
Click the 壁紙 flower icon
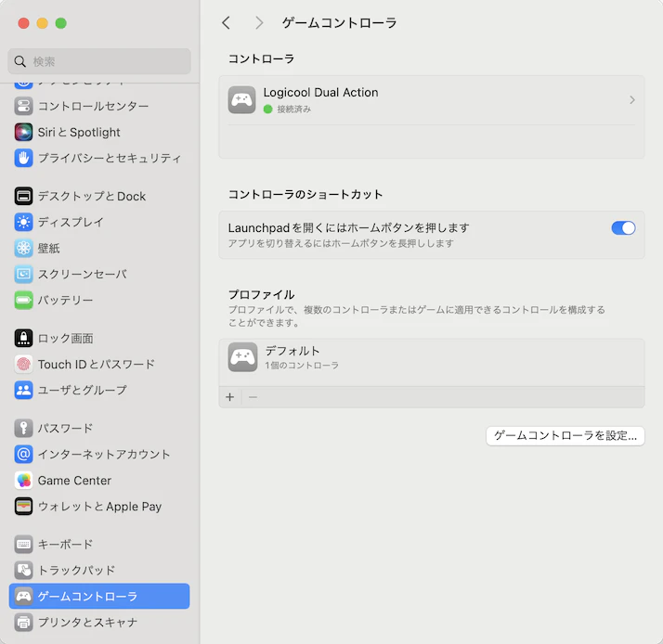(23, 249)
